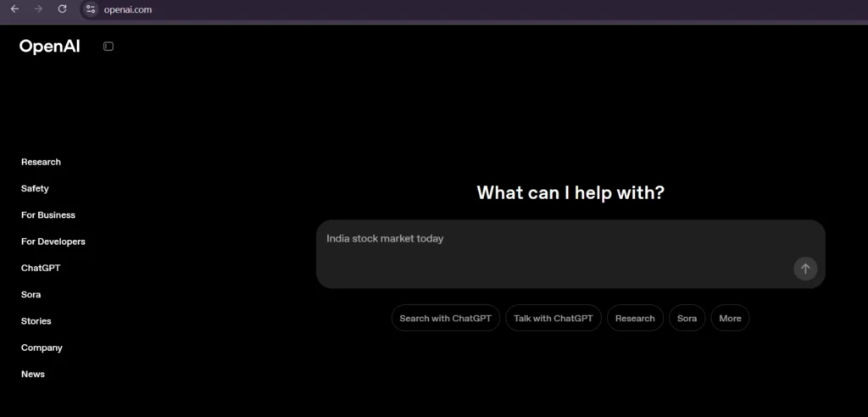Open site information icon beside the URL
The width and height of the screenshot is (868, 417).
click(91, 9)
